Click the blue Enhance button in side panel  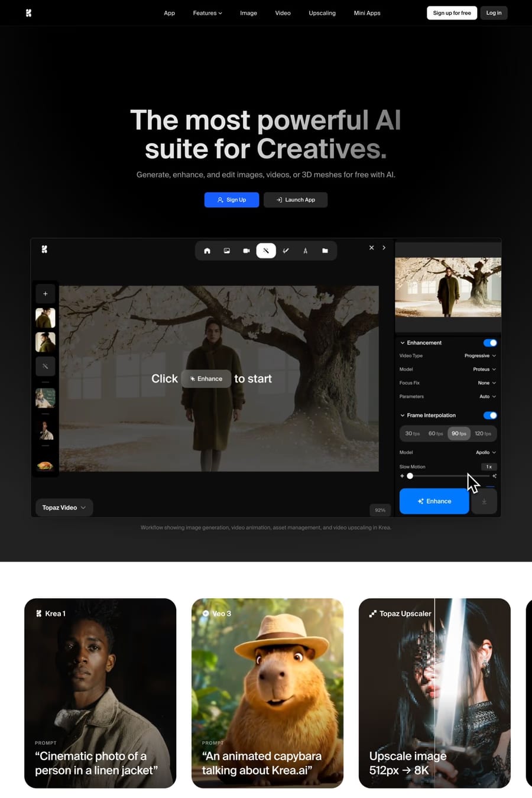[x=434, y=501]
